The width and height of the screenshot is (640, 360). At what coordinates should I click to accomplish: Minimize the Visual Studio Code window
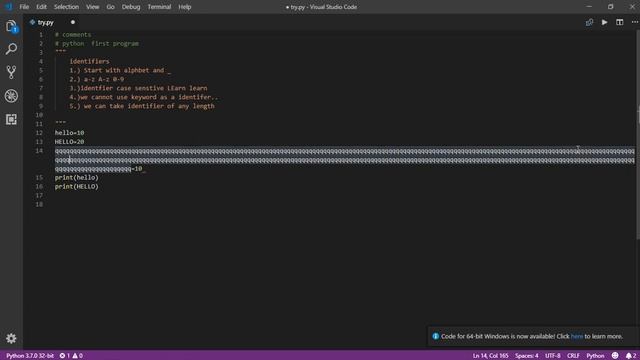[x=589, y=7]
